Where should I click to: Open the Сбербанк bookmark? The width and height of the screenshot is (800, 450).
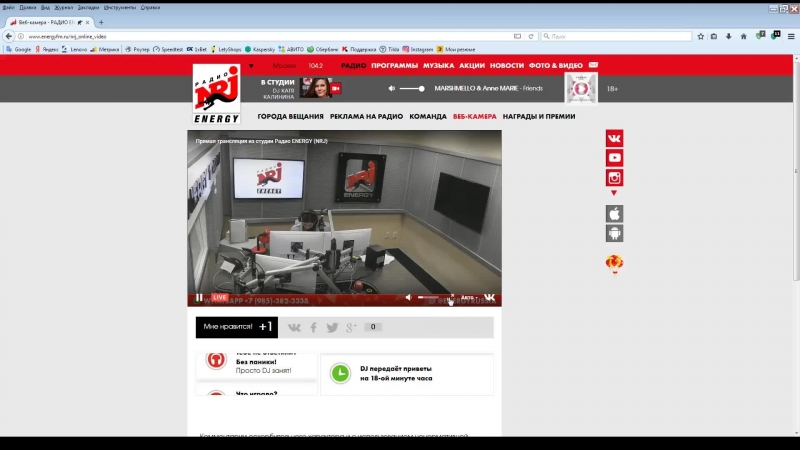(x=322, y=49)
